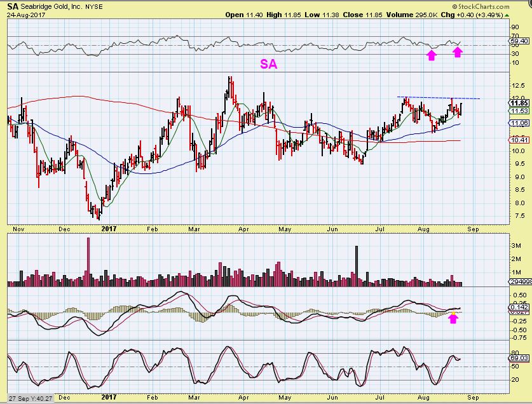This screenshot has width=532, height=404.
Task: Select the green moving average tag 11.53
Action: click(x=519, y=111)
